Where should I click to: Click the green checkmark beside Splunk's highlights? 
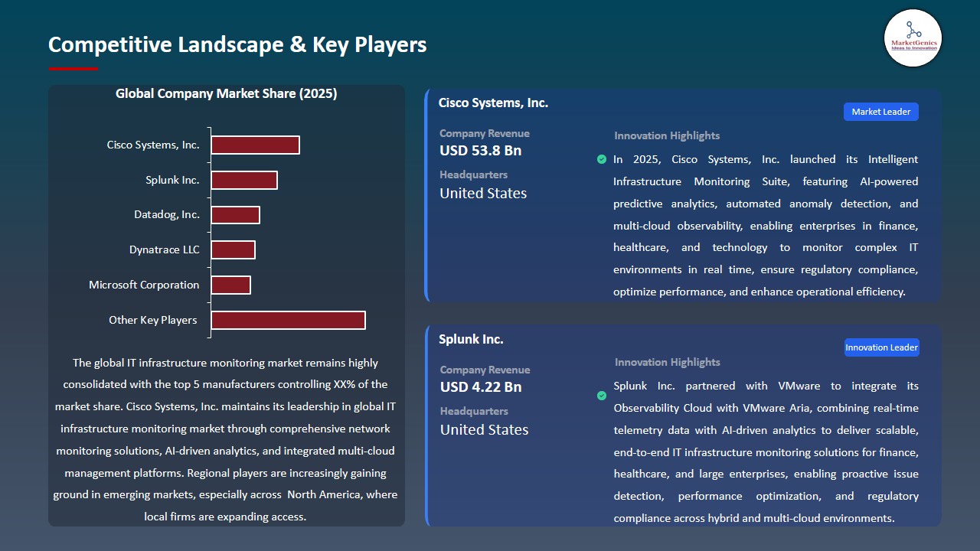click(602, 396)
